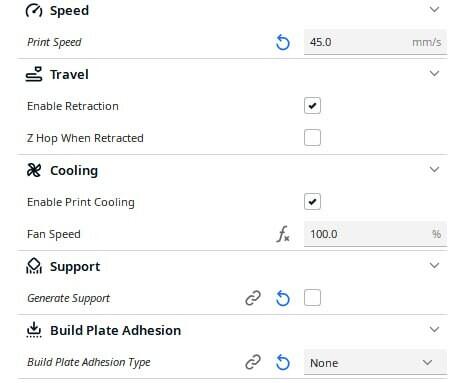Open Build Plate Adhesion Type dropdown
450x383 pixels.
(375, 362)
